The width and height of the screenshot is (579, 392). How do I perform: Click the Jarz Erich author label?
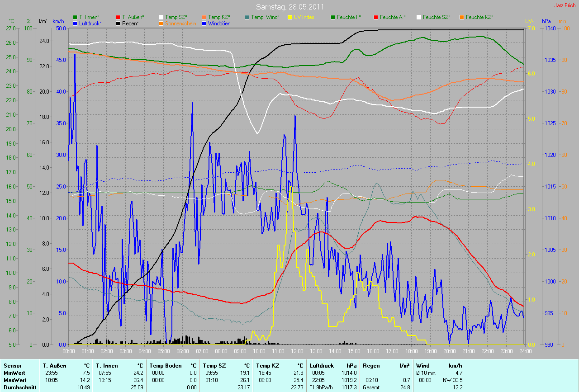tap(565, 5)
